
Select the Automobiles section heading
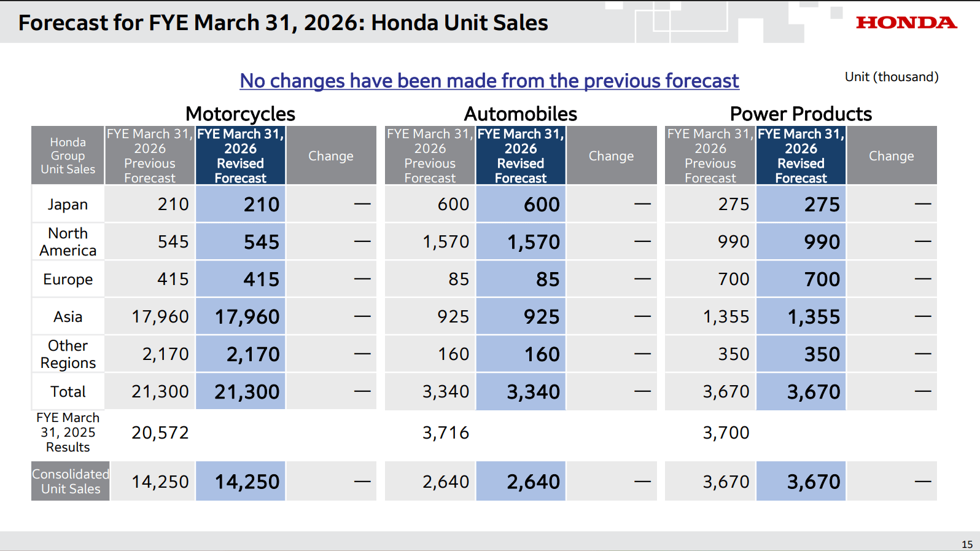pos(520,114)
